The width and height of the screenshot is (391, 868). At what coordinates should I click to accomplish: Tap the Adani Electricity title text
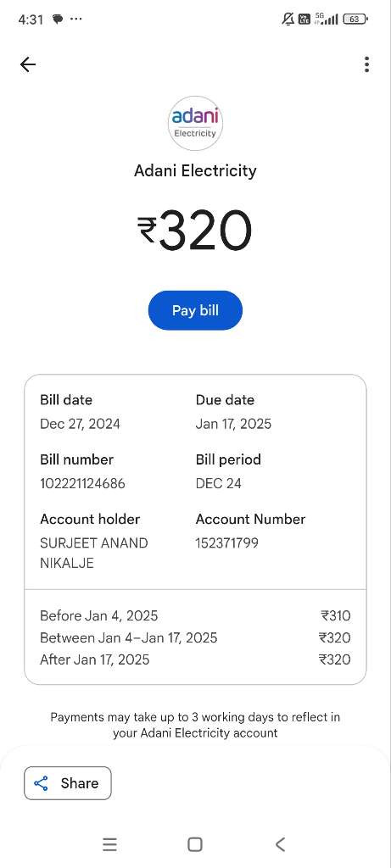(195, 170)
